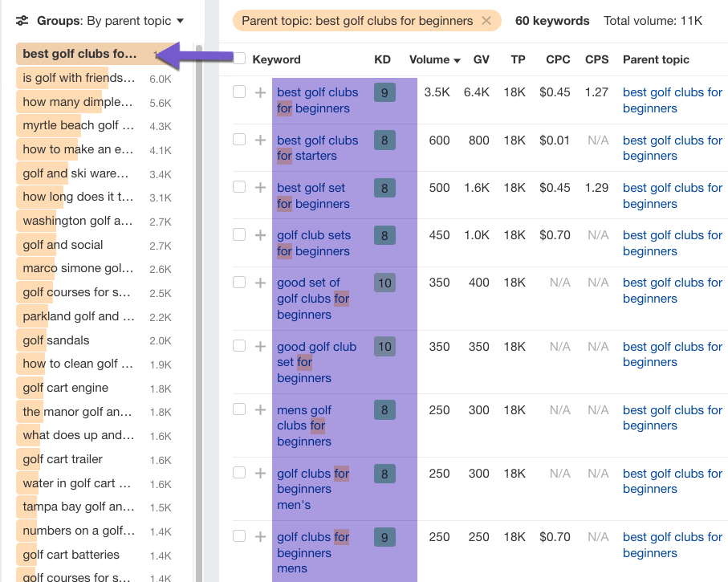Image resolution: width=728 pixels, height=582 pixels.
Task: Add 'best golf clubs for beginners' with plus icon
Action: pyautogui.click(x=261, y=92)
